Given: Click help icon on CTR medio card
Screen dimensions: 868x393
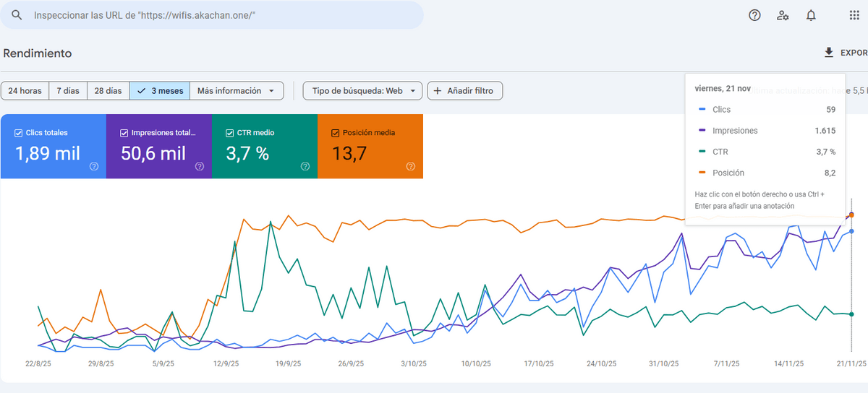Looking at the screenshot, I should pyautogui.click(x=305, y=166).
